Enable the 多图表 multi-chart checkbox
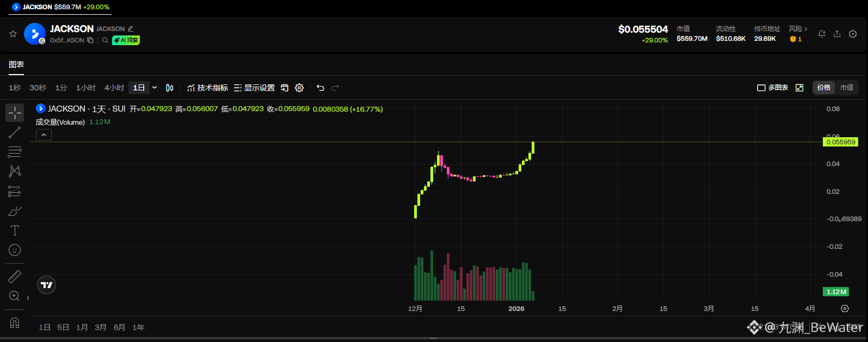Viewport: 868px width, 342px height. pyautogui.click(x=761, y=88)
